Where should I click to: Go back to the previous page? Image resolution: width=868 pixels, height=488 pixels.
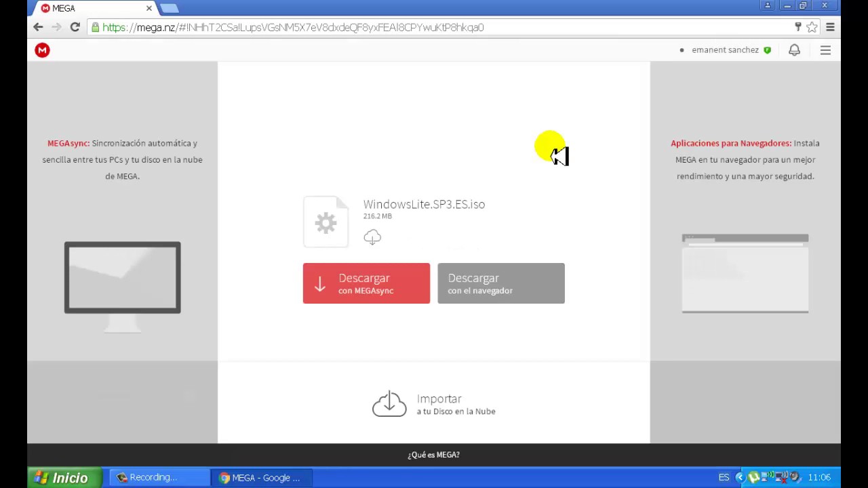(38, 27)
